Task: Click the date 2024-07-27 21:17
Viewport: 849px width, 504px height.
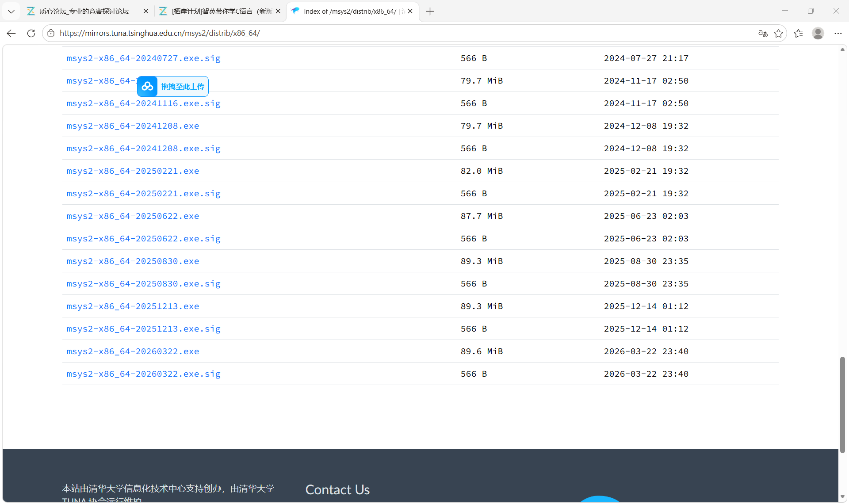Action: click(x=646, y=58)
